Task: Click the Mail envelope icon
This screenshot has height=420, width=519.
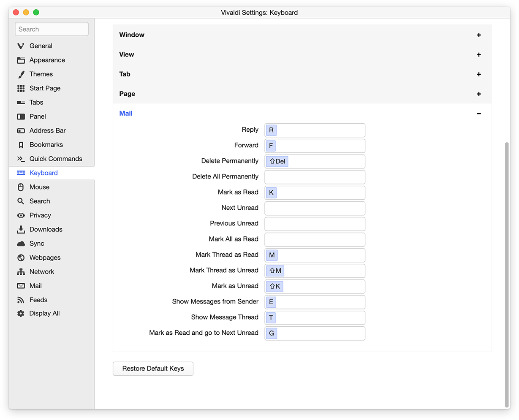Action: click(21, 286)
